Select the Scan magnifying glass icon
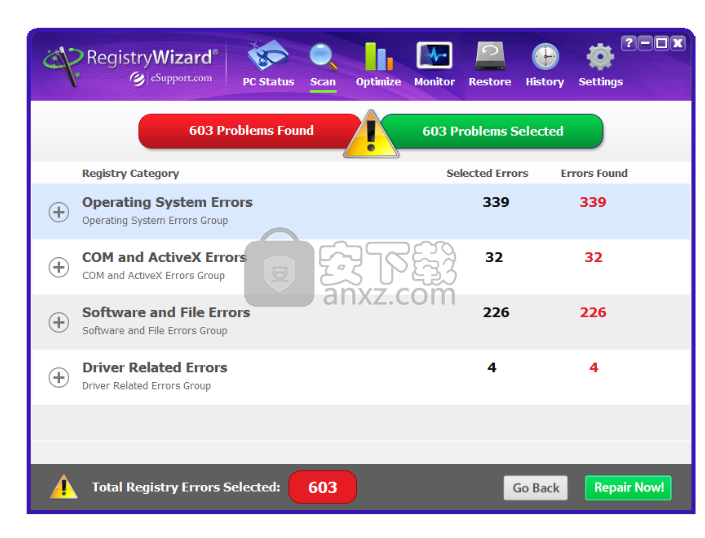The height and width of the screenshot is (538, 705). click(323, 57)
